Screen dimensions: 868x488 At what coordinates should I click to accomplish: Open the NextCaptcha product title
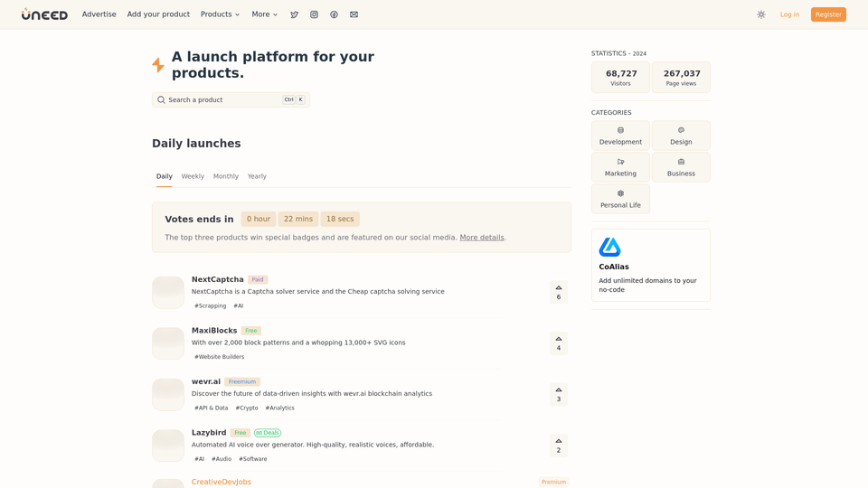coord(218,279)
